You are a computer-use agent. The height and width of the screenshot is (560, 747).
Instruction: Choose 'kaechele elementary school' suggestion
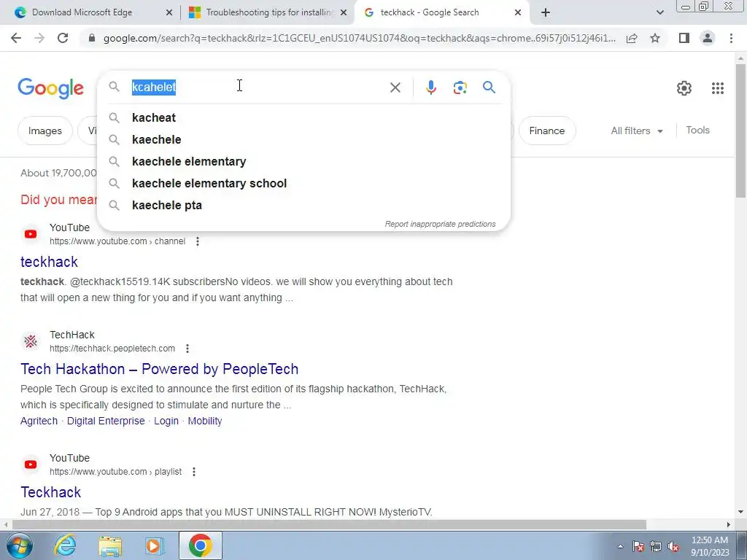[303, 183]
